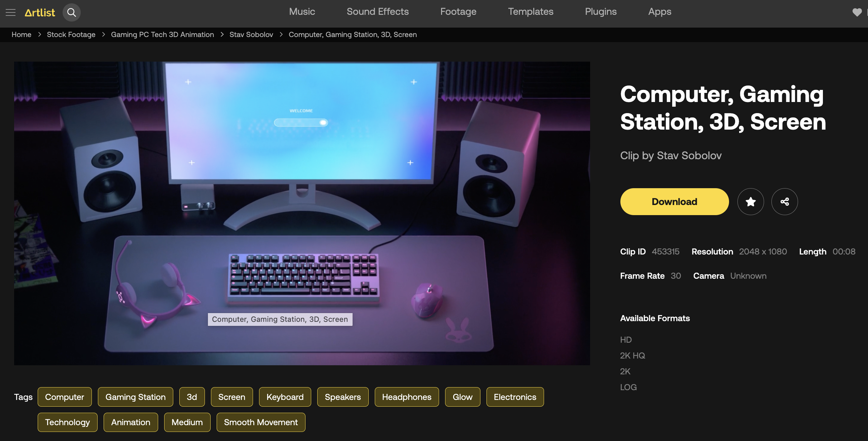Open favorites via the heart icon
The width and height of the screenshot is (868, 441).
tap(857, 12)
